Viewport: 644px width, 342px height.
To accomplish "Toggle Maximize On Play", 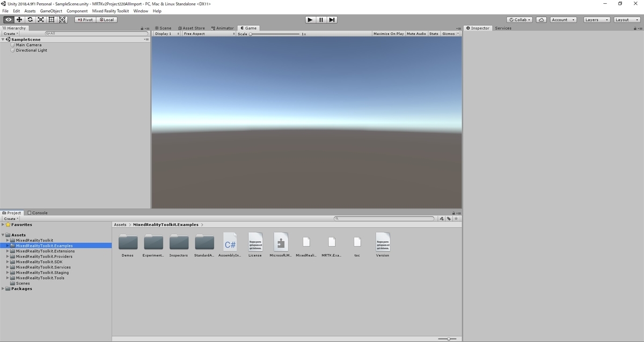I will [389, 34].
